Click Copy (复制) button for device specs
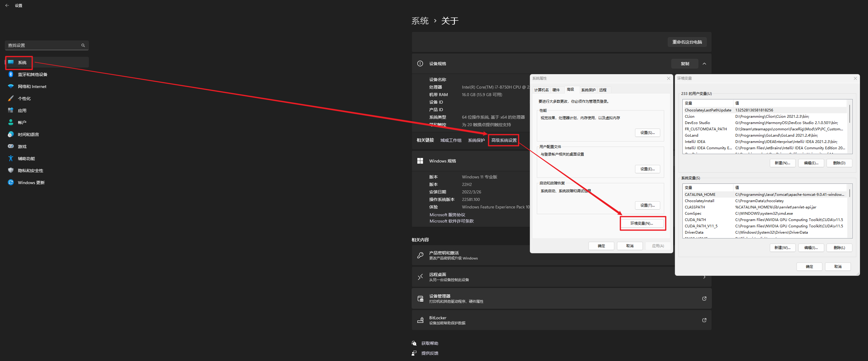The width and height of the screenshot is (868, 361). tap(685, 64)
